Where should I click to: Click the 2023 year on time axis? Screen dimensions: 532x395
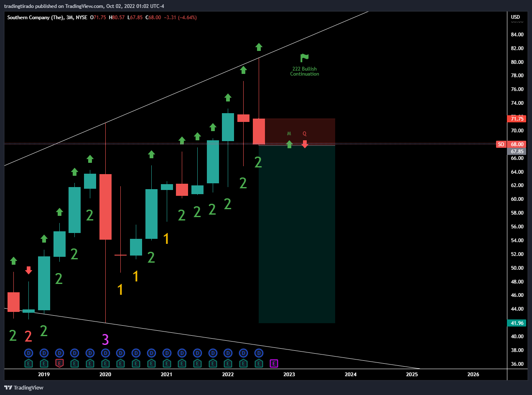[x=289, y=375]
